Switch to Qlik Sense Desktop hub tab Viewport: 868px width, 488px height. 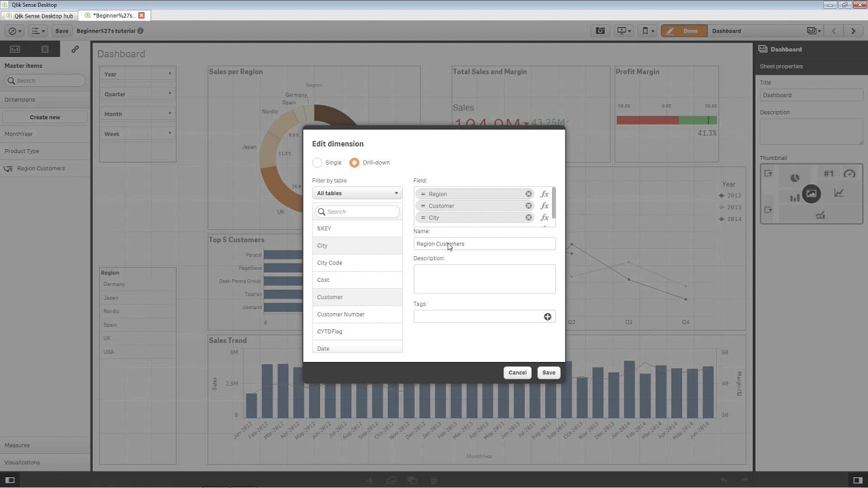(39, 16)
